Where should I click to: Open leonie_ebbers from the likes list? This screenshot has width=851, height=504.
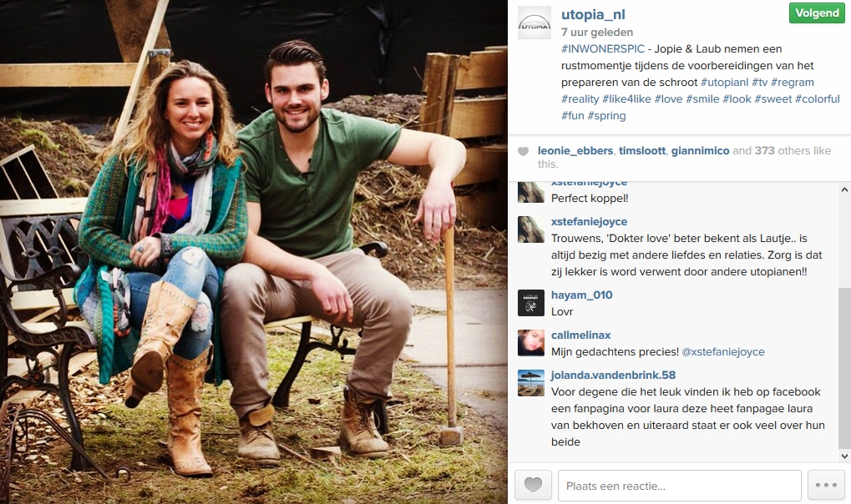(x=575, y=151)
